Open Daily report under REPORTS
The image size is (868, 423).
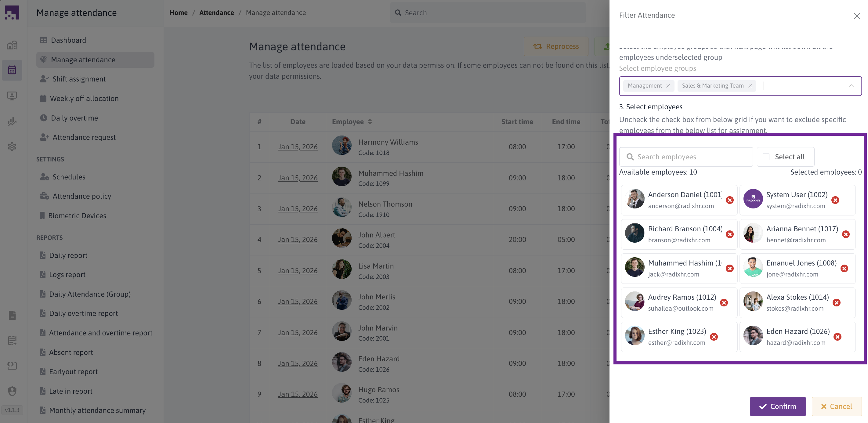68,255
